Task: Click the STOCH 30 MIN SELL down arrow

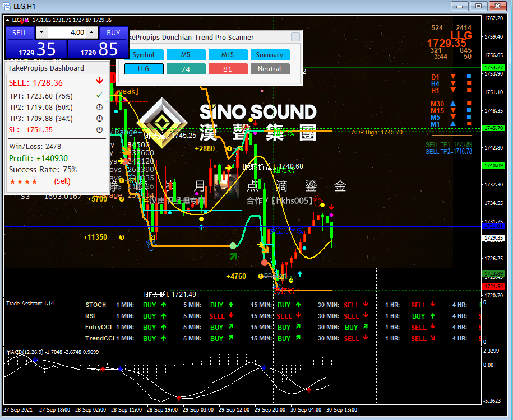Action: (366, 304)
